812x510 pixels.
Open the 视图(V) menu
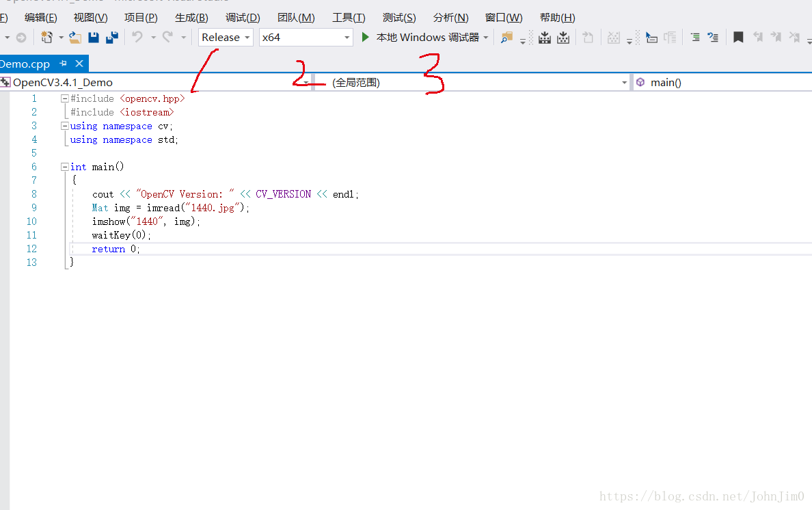click(91, 18)
